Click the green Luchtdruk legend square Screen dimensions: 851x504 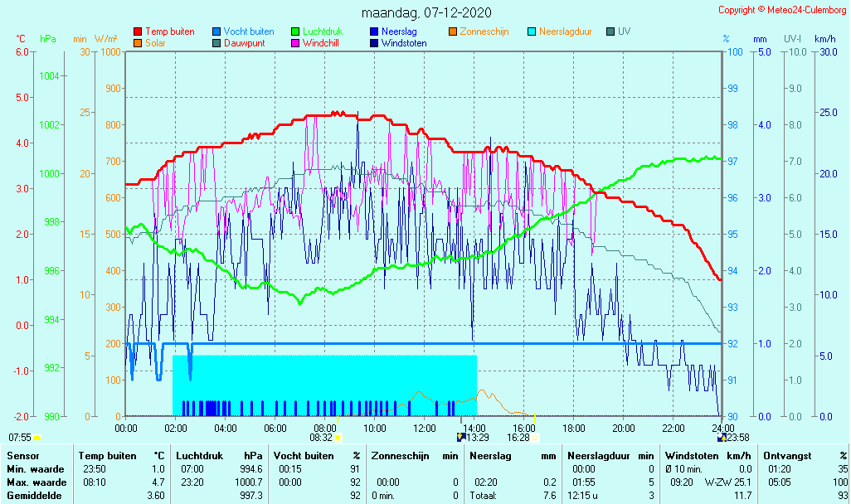click(x=295, y=31)
